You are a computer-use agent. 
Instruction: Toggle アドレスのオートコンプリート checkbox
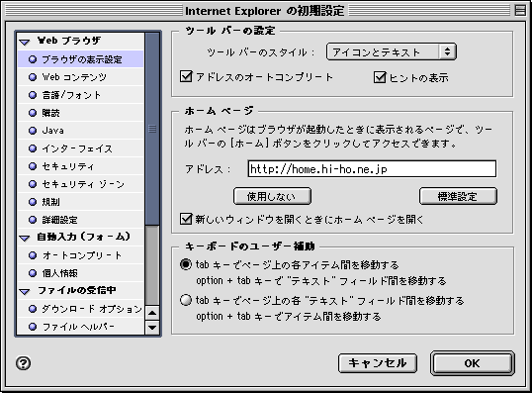pyautogui.click(x=186, y=77)
